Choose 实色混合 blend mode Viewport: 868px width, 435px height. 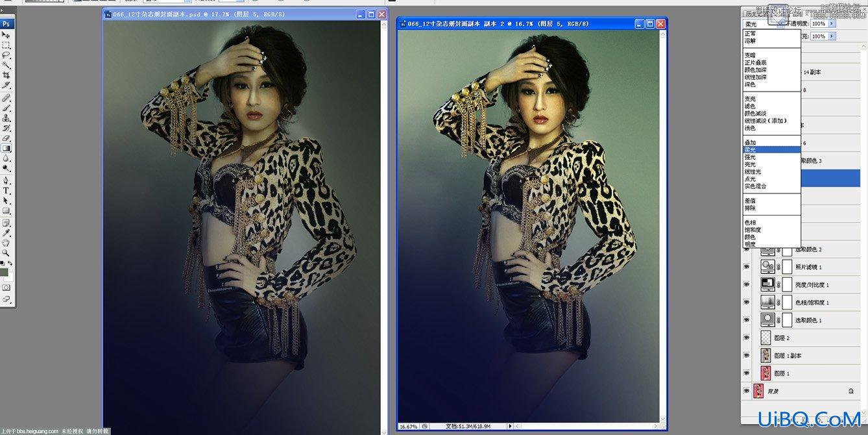click(755, 186)
